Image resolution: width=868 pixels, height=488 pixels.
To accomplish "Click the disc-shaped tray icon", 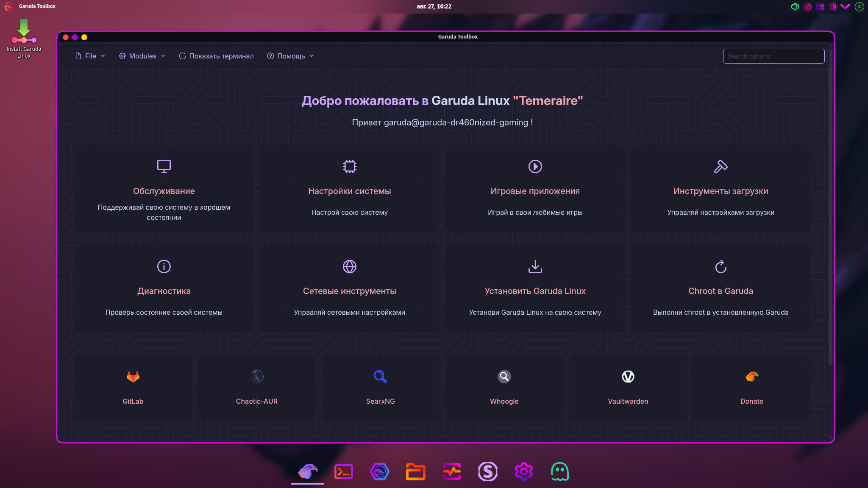I will click(x=808, y=6).
